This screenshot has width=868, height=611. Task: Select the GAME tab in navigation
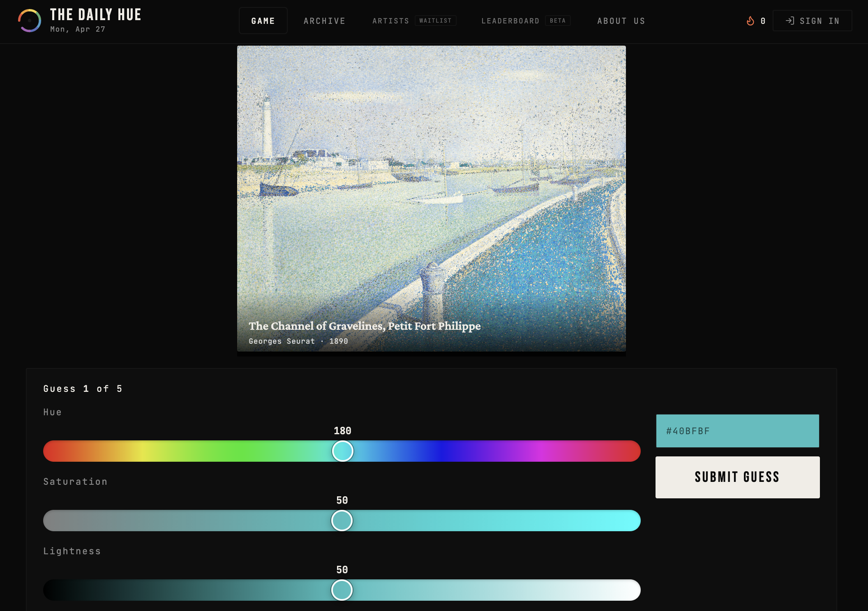tap(263, 21)
